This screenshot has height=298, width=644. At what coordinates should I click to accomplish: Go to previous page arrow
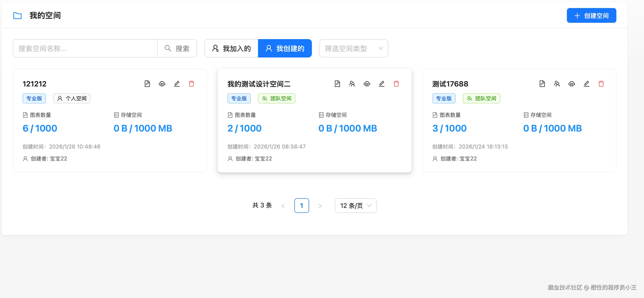pos(283,206)
